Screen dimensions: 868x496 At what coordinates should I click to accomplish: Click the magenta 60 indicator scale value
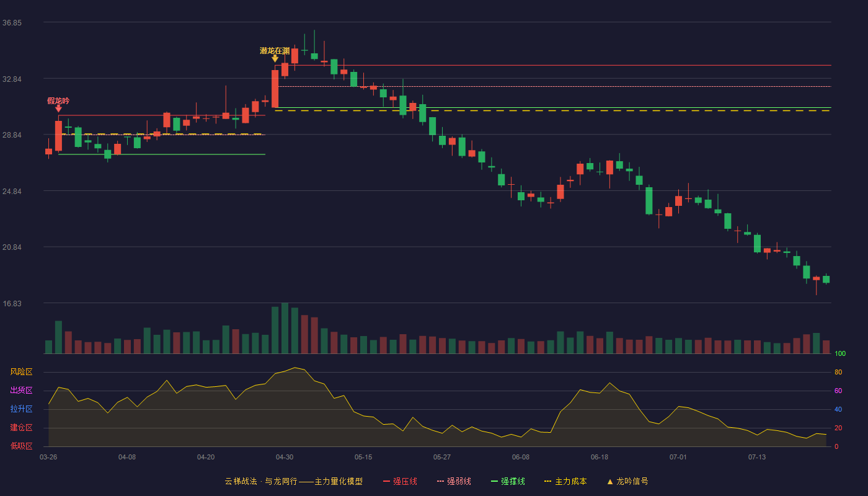coord(838,391)
